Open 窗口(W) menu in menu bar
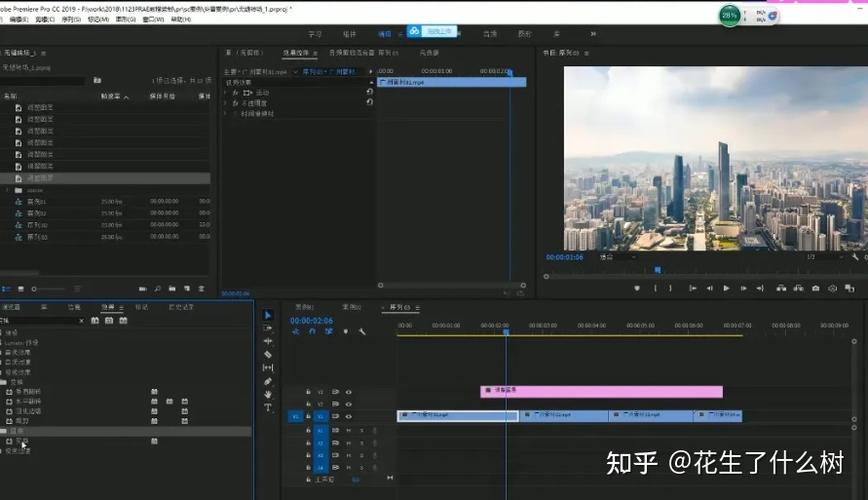Screen dimensions: 868x500 153,19
